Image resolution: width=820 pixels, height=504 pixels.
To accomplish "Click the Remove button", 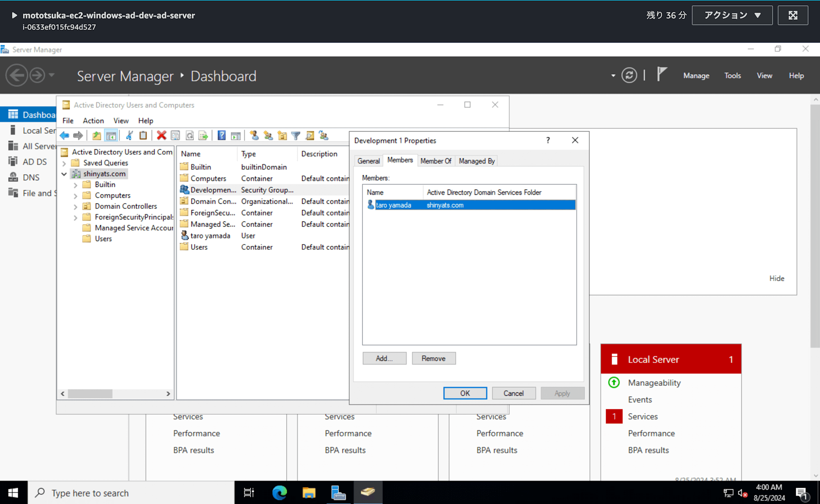I will [433, 358].
